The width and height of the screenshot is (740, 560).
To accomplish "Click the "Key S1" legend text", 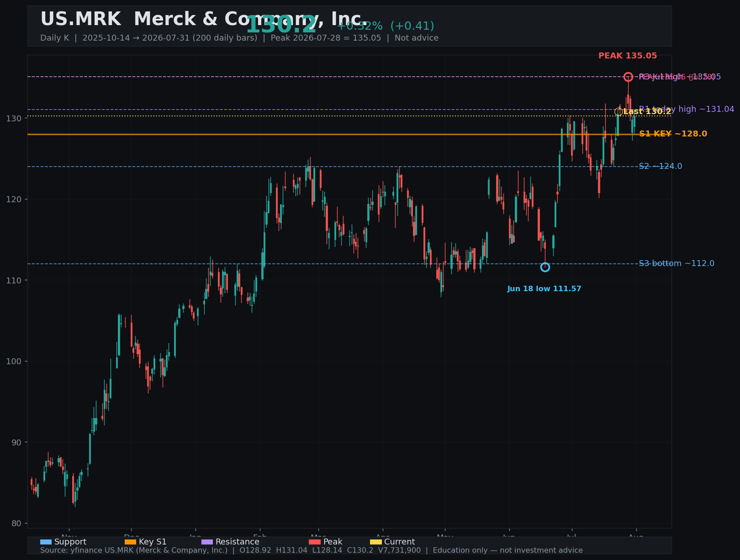I will 153,542.
